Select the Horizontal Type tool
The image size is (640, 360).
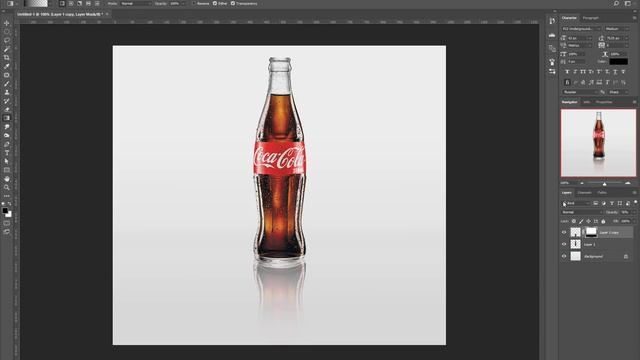[7, 153]
